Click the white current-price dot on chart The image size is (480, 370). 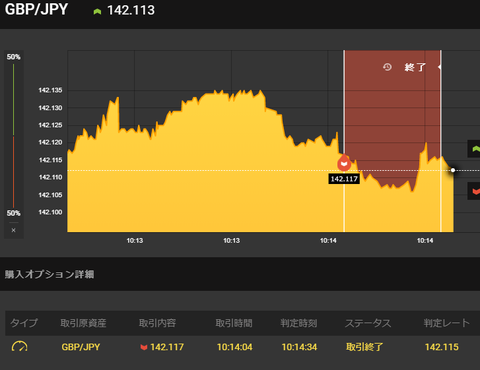[453, 170]
